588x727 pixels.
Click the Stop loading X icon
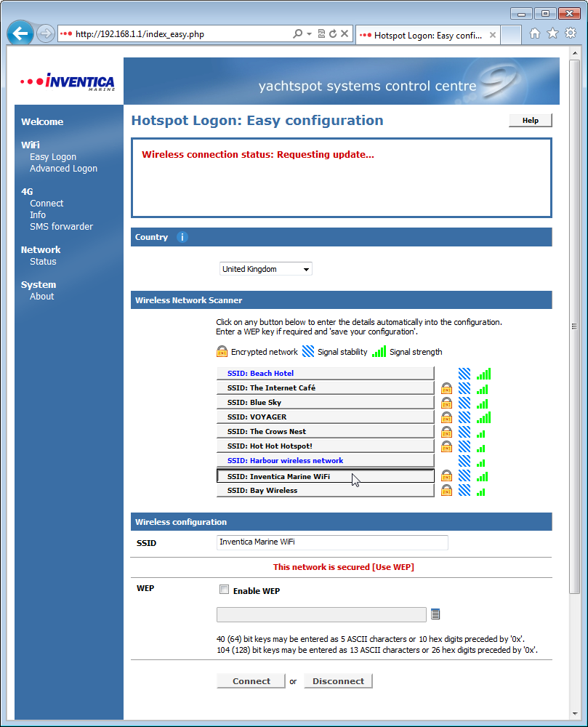click(x=345, y=33)
